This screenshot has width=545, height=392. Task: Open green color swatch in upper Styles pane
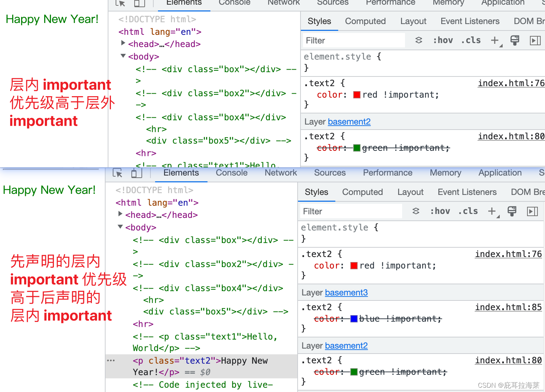(x=357, y=148)
